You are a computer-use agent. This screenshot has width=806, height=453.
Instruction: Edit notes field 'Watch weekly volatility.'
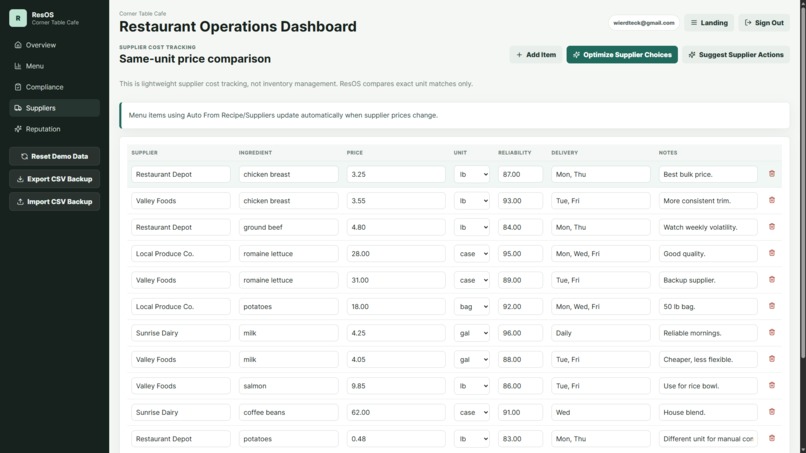point(708,227)
